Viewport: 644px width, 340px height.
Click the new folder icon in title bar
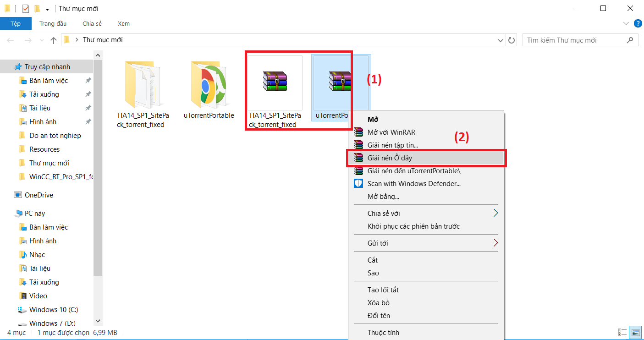pos(38,8)
